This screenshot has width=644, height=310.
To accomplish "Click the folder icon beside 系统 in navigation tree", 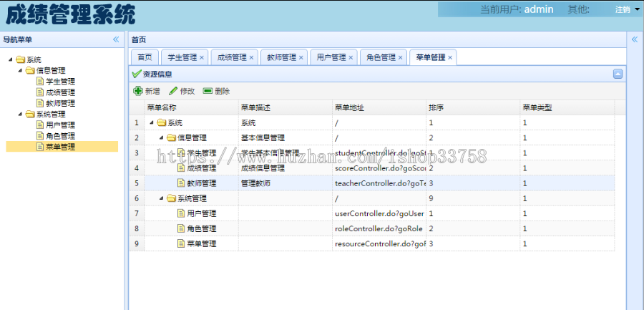I will click(20, 60).
